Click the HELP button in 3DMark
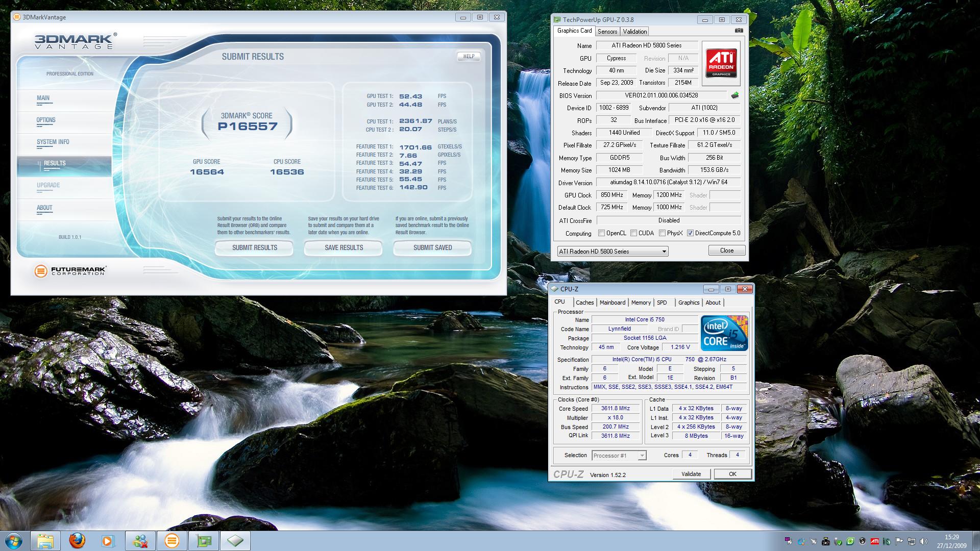 (x=469, y=57)
